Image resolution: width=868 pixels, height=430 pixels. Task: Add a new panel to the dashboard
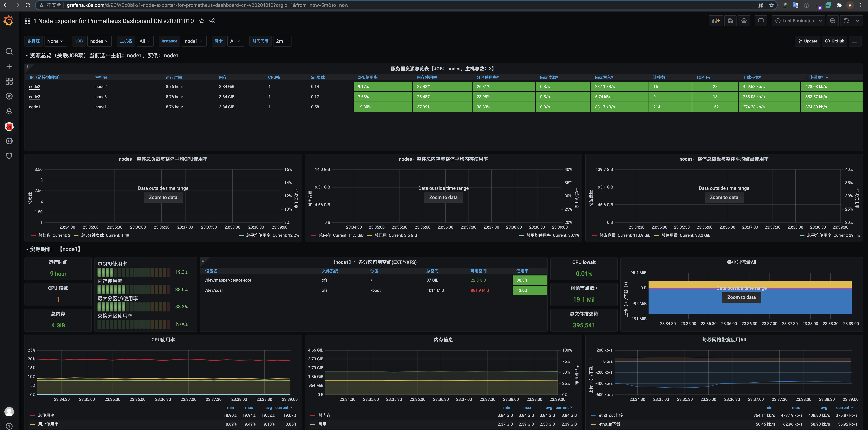(715, 21)
